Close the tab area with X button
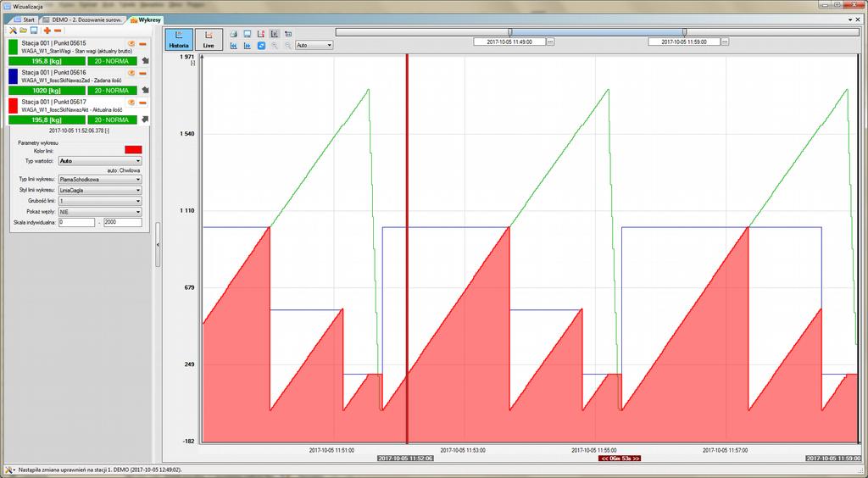Screen dimensions: 868x478 (x=858, y=19)
